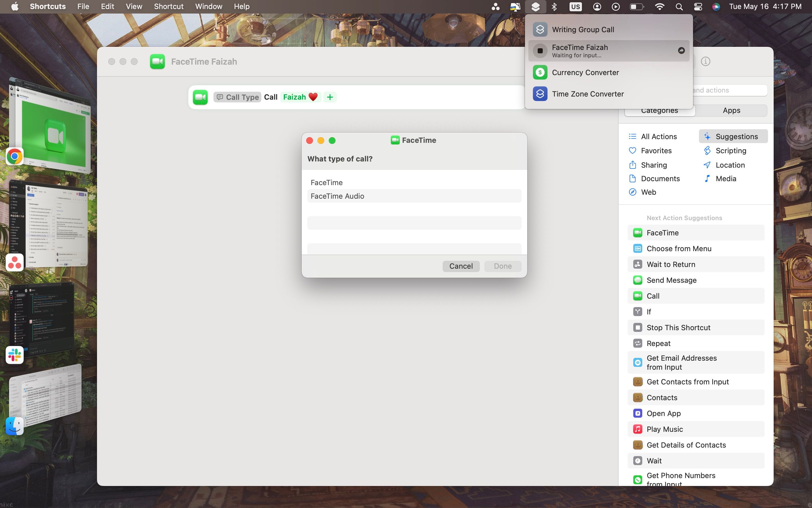Viewport: 812px width, 508px height.
Task: Open the View menu
Action: tap(134, 7)
